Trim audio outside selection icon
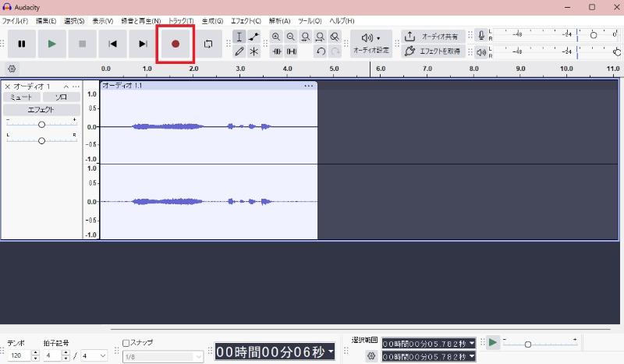The image size is (624, 364). [x=277, y=51]
